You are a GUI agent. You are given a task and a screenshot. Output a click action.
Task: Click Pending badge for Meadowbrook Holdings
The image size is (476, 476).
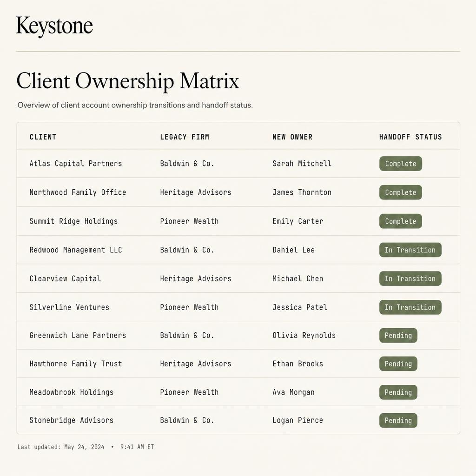coord(398,392)
